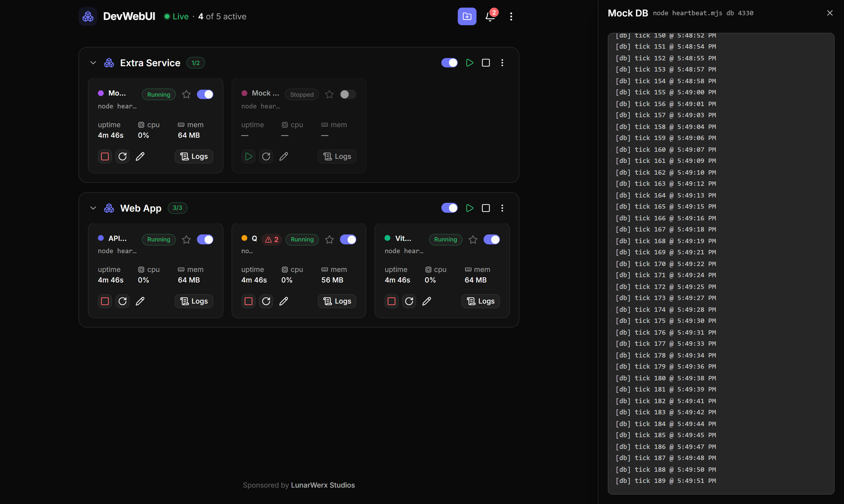The width and height of the screenshot is (844, 504).
Task: Stop the API service
Action: tap(105, 301)
